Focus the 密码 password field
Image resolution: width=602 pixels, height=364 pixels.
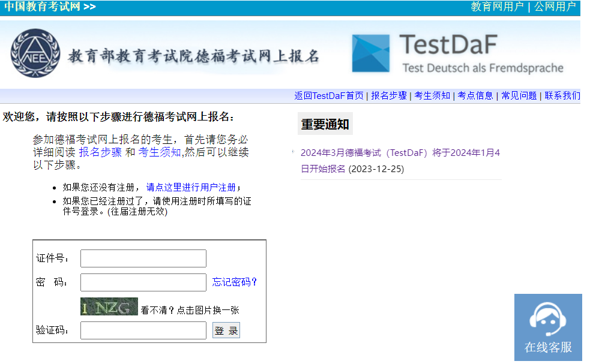143,282
